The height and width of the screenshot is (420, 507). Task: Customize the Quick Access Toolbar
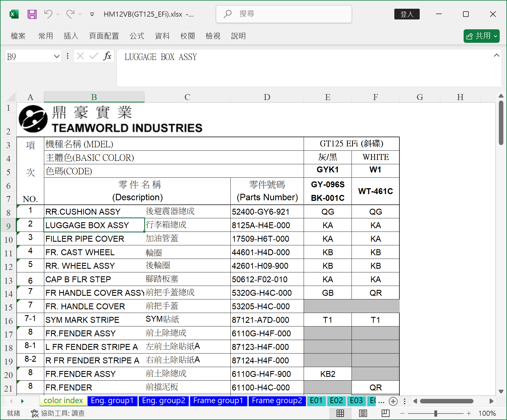pyautogui.click(x=92, y=14)
